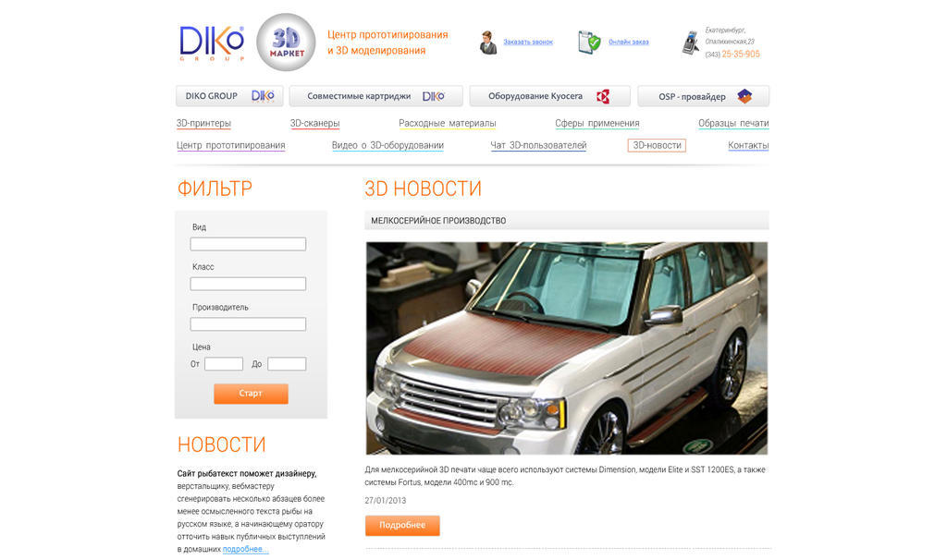Open the Контакты page link
The image size is (947, 560).
click(x=748, y=145)
